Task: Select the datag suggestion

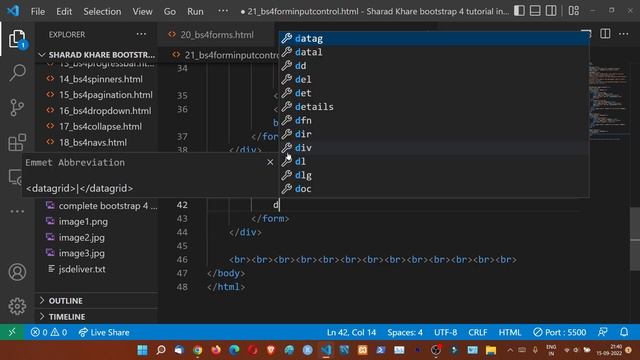Action: [433, 38]
